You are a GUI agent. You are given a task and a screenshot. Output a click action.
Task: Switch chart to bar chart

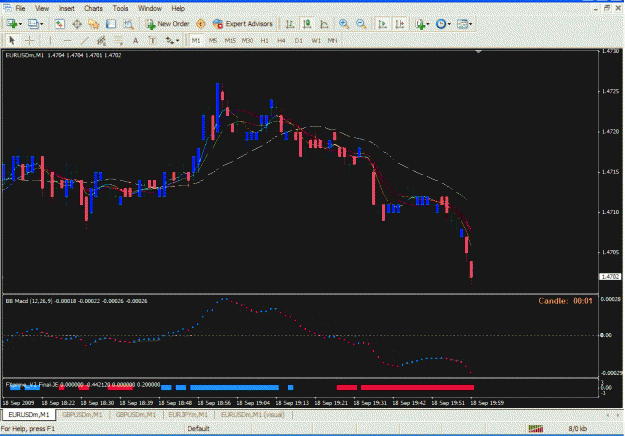pos(290,24)
